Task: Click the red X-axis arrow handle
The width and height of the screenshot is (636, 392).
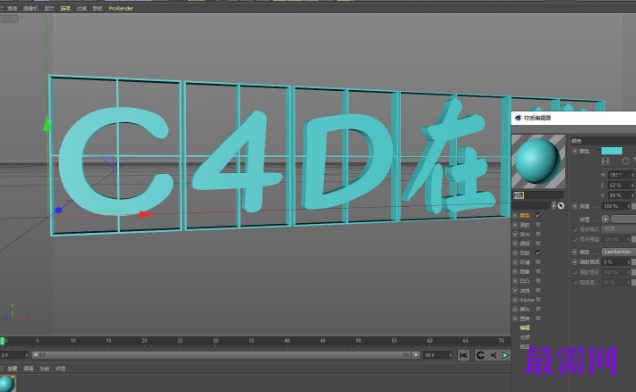Action: click(x=146, y=214)
